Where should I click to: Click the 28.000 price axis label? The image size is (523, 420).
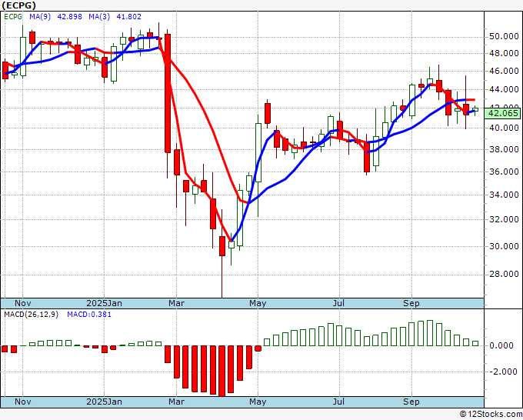[x=504, y=274]
